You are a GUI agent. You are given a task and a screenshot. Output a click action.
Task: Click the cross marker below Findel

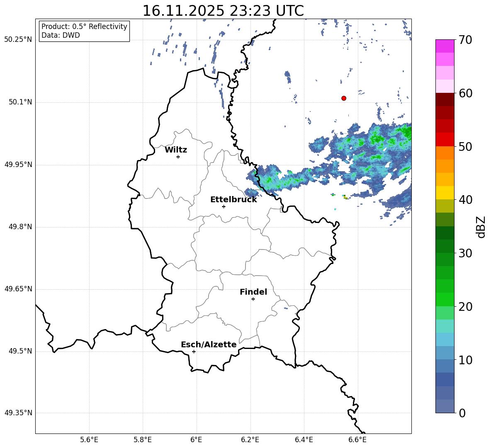click(253, 299)
